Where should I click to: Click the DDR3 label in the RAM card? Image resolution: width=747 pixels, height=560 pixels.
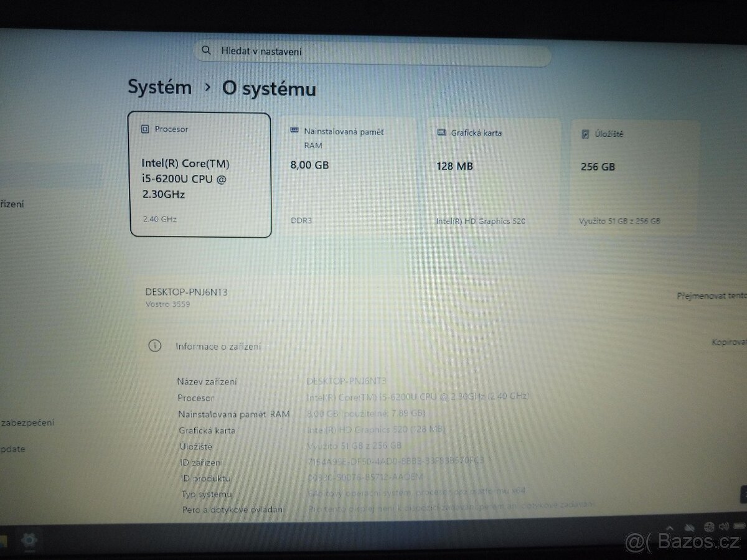pos(301,220)
